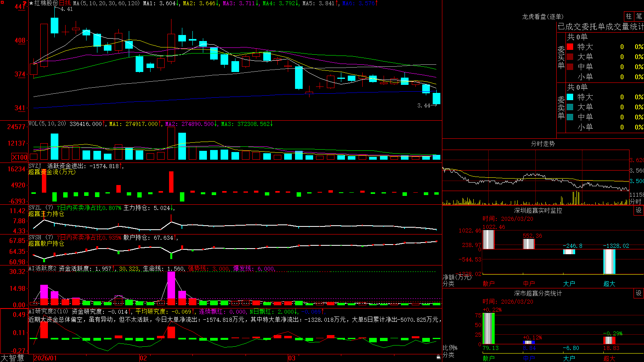Open settings 设 for 深市超赢分类统计
644x362 pixels.
pyautogui.click(x=638, y=293)
